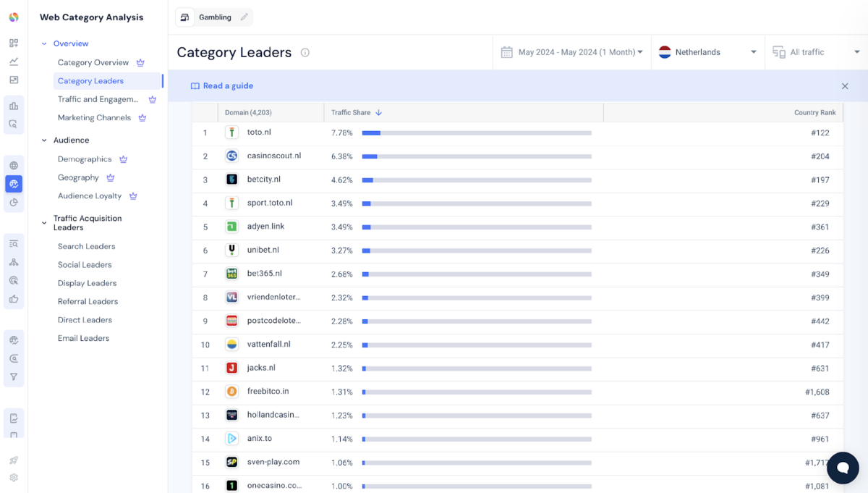The height and width of the screenshot is (493, 868).
Task: Select Category Leaders in sidebar
Action: coord(90,81)
